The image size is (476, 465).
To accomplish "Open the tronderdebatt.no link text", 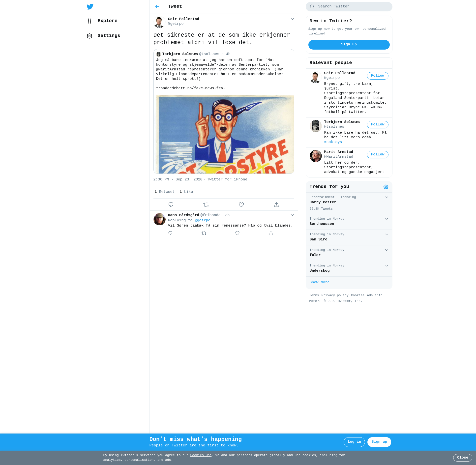I will 192,88.
